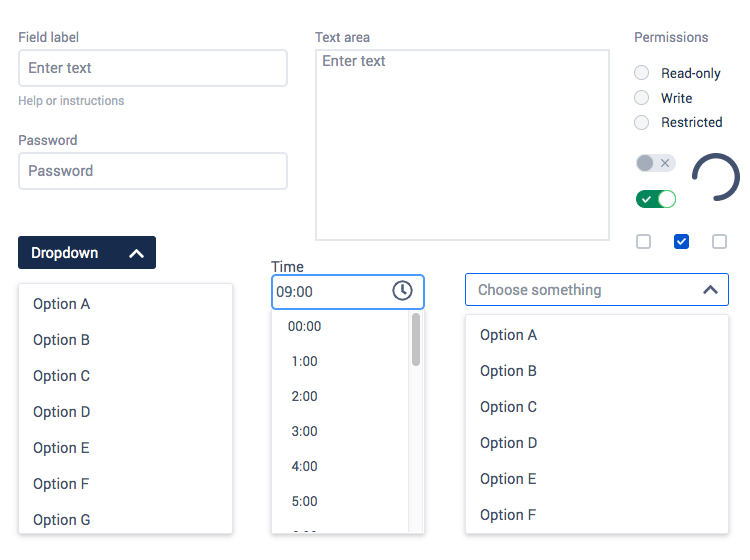This screenshot has width=750, height=560.
Task: Collapse the Choose something select box
Action: 596,289
